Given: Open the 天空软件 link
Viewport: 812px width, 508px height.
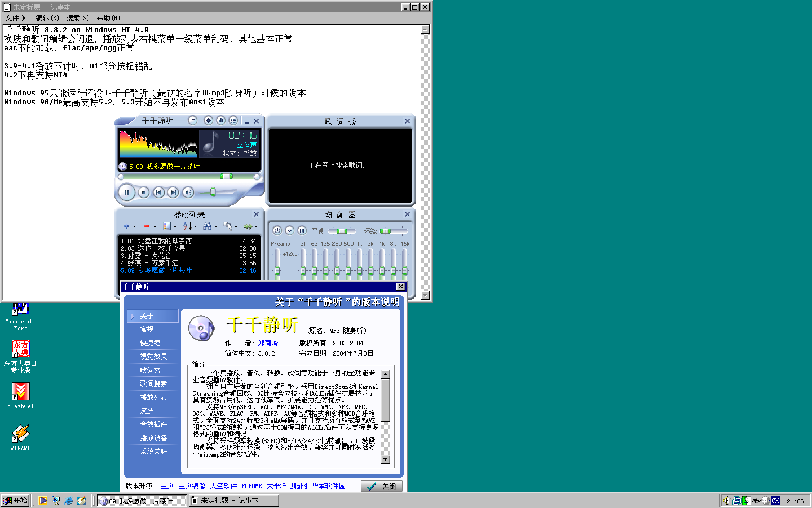Looking at the screenshot, I should [223, 486].
